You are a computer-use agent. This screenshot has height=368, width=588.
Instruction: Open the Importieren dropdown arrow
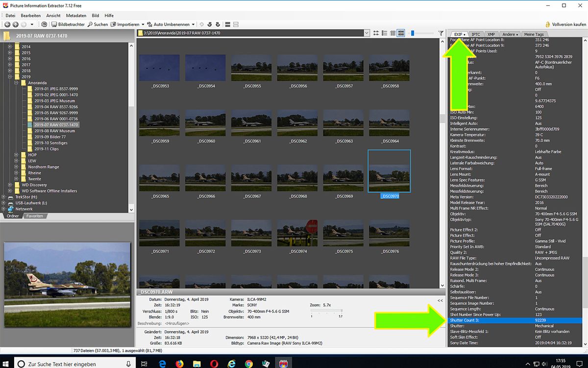(x=142, y=24)
